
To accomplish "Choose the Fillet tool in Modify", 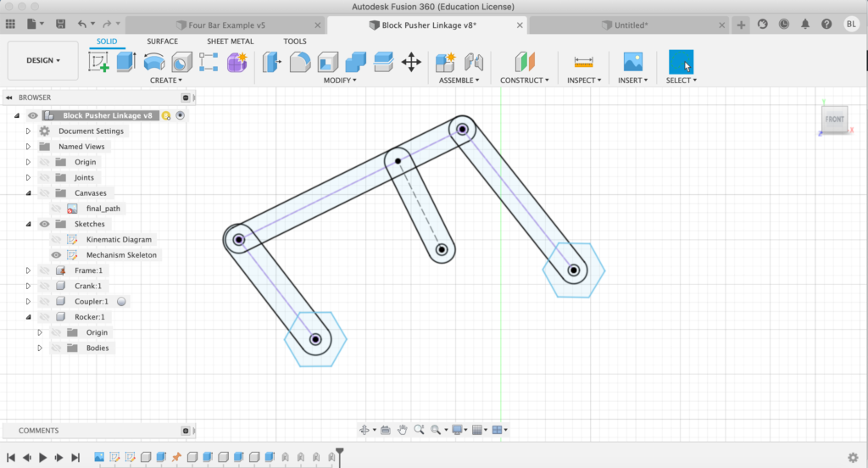I will tap(299, 62).
